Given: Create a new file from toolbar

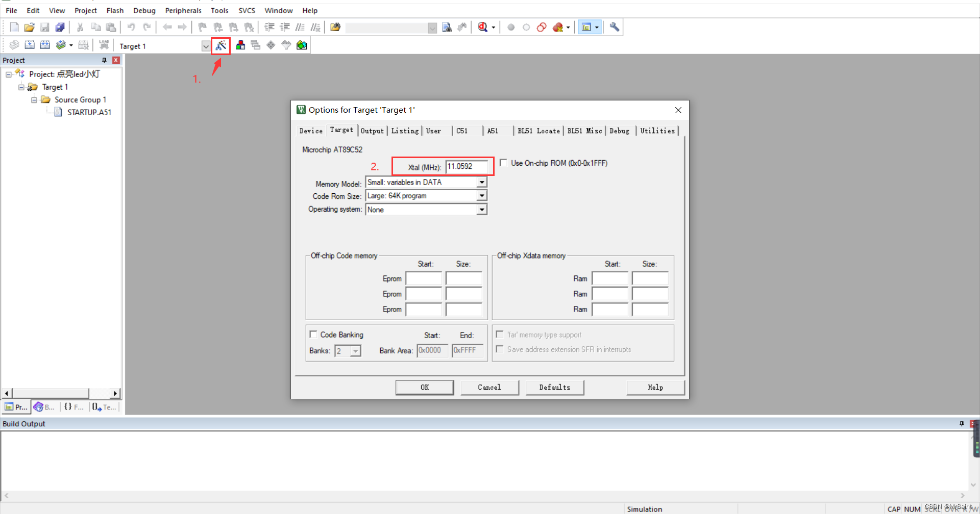Looking at the screenshot, I should (x=14, y=27).
